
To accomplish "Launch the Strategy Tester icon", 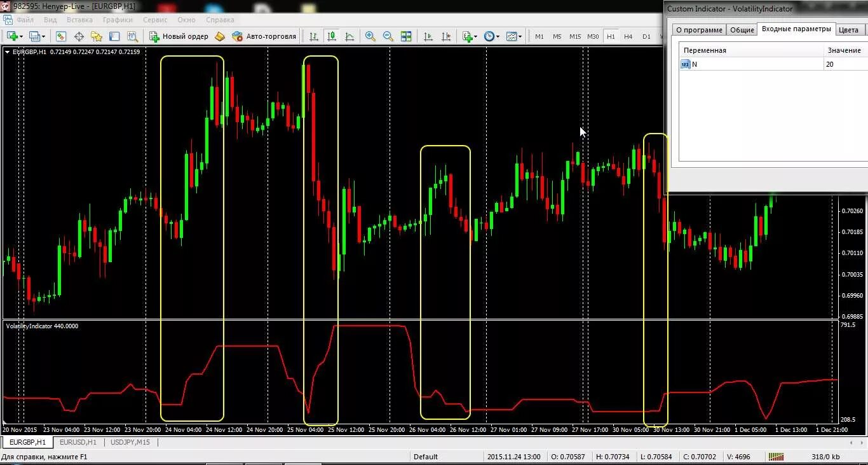I will (132, 36).
